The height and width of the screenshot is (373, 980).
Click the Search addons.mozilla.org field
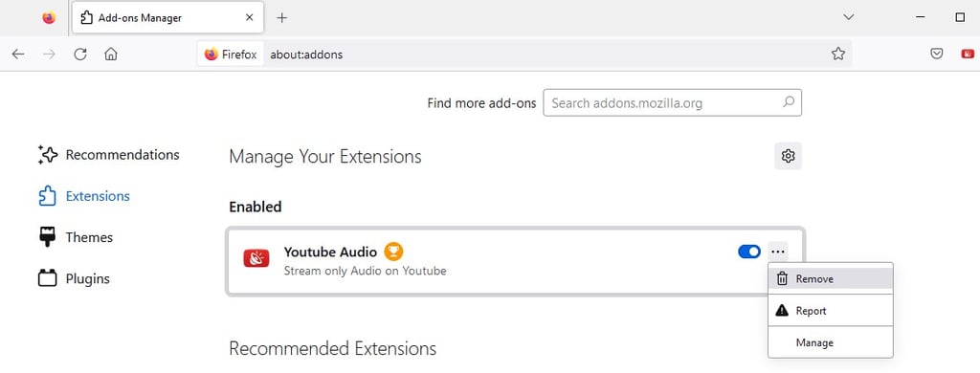tap(672, 103)
